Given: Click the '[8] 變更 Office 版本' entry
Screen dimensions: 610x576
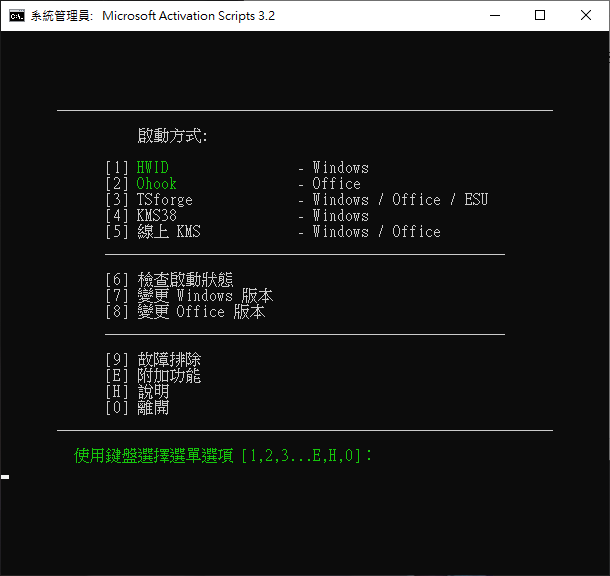Looking at the screenshot, I should pyautogui.click(x=185, y=312).
